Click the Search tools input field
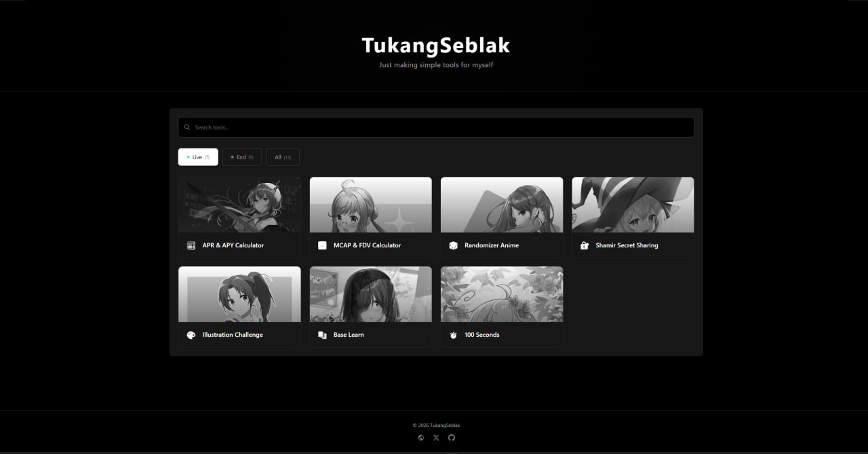The height and width of the screenshot is (454, 868). 436,127
